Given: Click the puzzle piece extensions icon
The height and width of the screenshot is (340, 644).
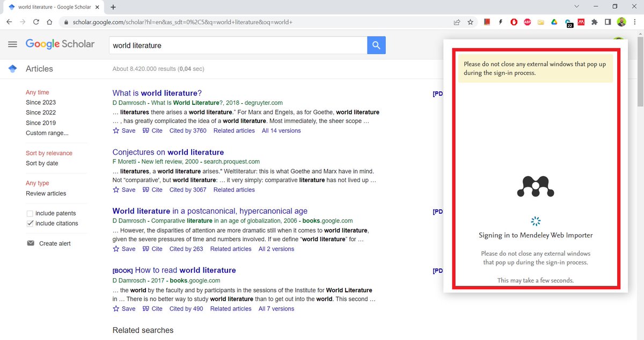Looking at the screenshot, I should (x=594, y=21).
